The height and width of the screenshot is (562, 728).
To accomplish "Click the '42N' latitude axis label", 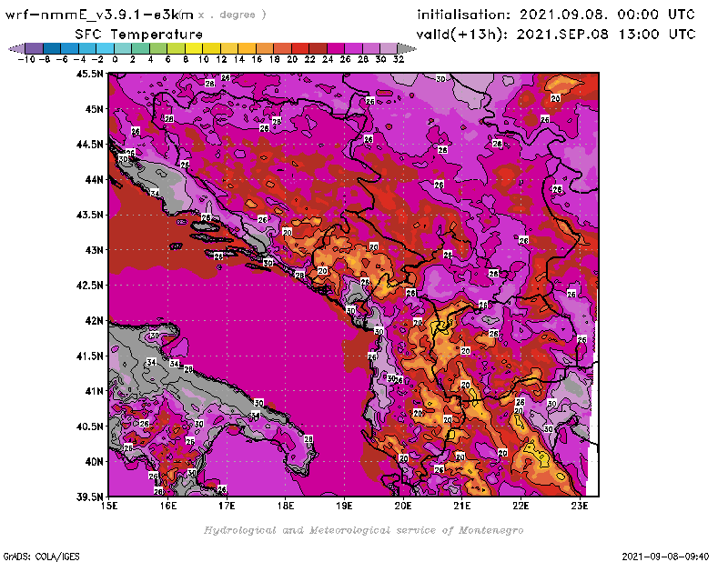I will [95, 321].
